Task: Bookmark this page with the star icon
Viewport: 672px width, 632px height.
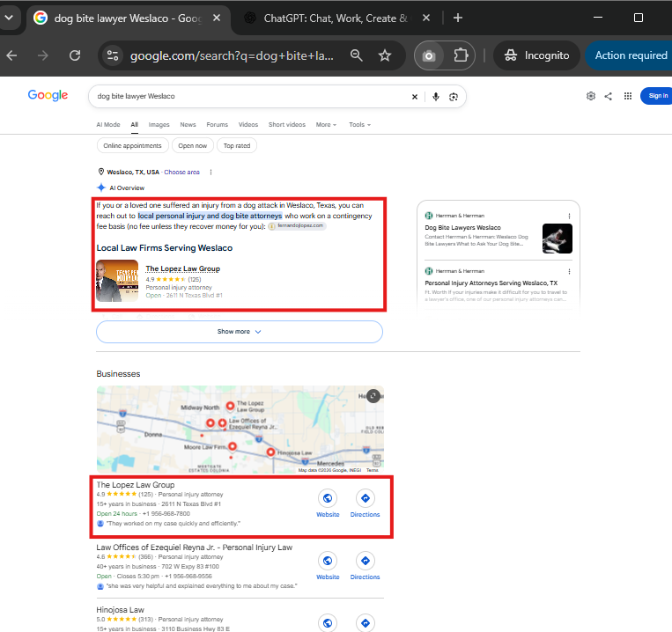Action: pyautogui.click(x=385, y=55)
